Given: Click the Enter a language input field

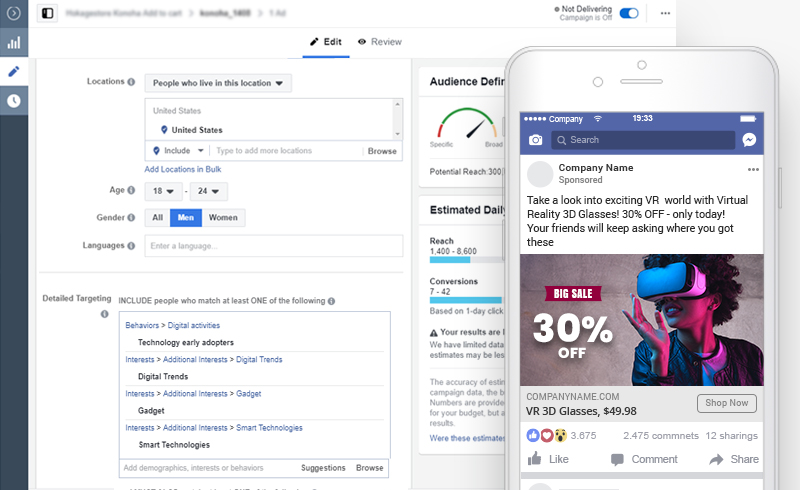Looking at the screenshot, I should coord(274,246).
